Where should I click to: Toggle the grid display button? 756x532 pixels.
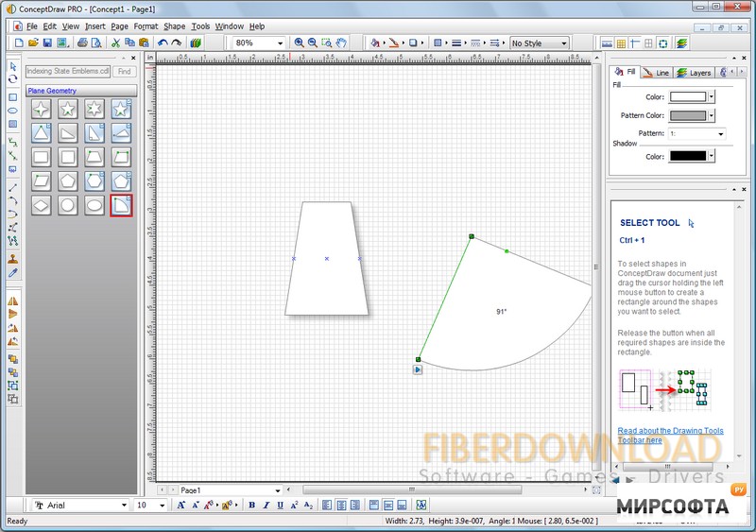[x=621, y=43]
